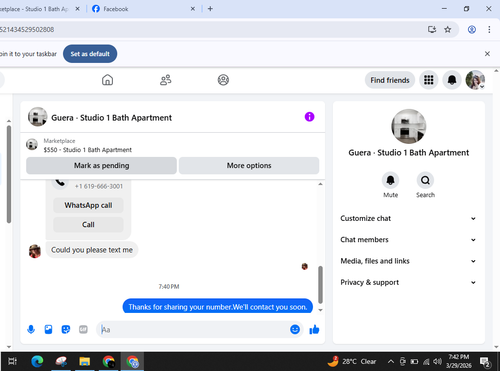Expand Media, files and links section
Image resolution: width=500 pixels, height=371 pixels.
408,261
